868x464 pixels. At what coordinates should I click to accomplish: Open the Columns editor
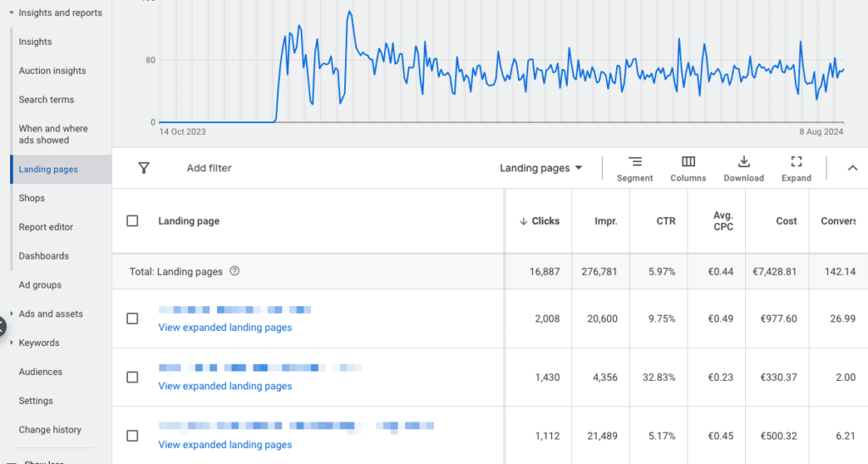click(x=688, y=169)
